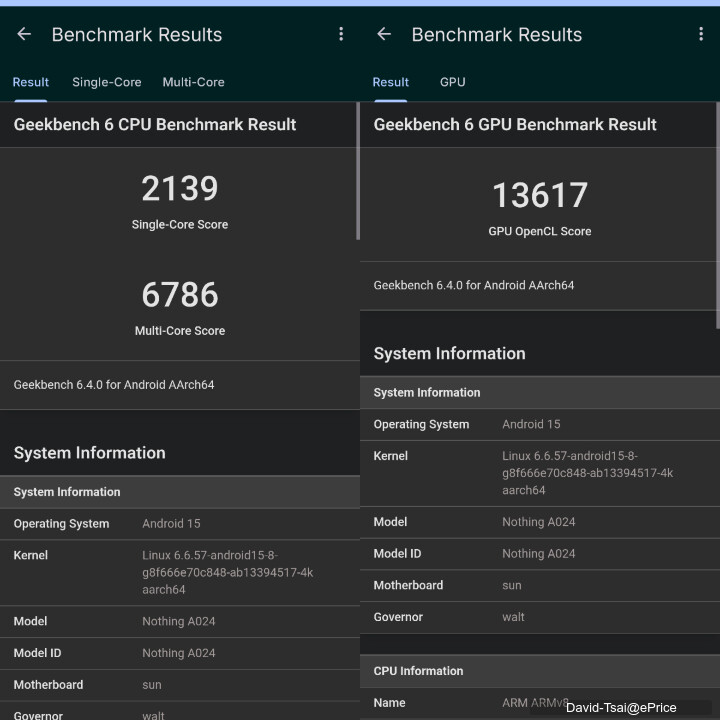
Task: Click Geekbench 6.4.0 version text in CPU screen
Action: [x=114, y=385]
